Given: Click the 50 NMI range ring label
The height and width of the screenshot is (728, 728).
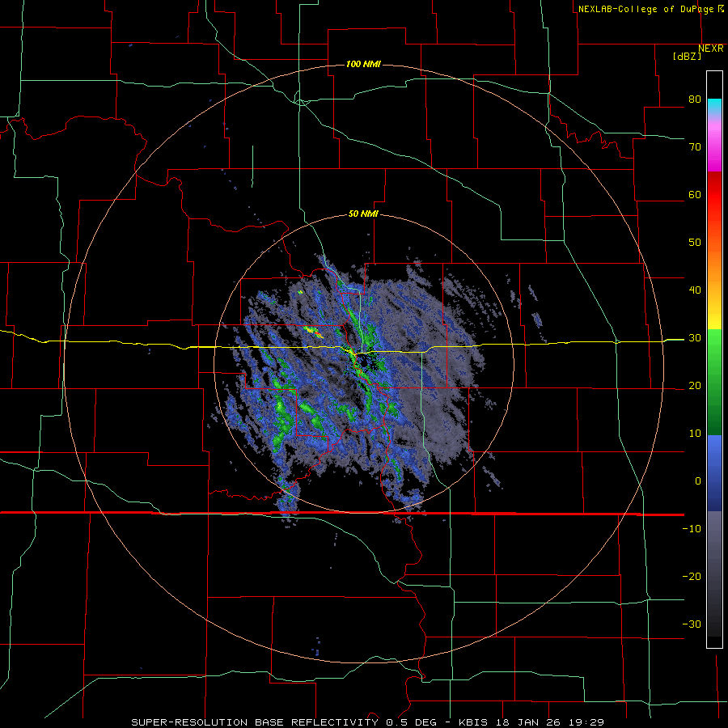Looking at the screenshot, I should (363, 214).
